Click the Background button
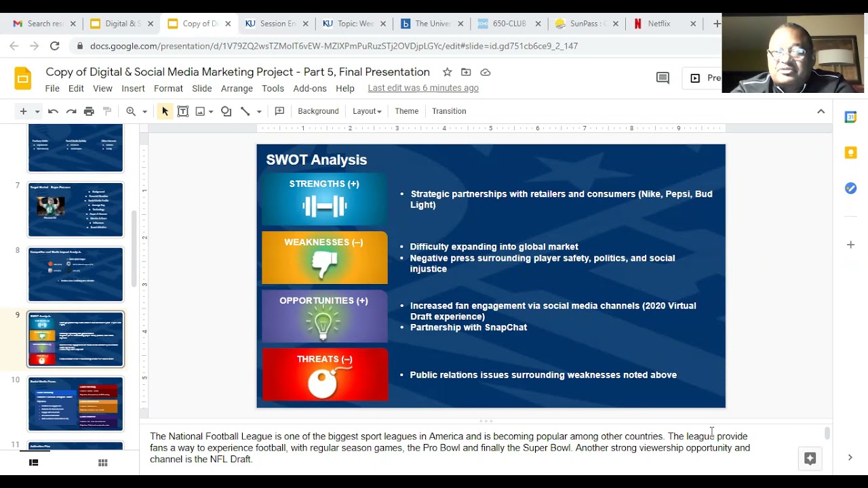Viewport: 868px width, 488px height. 318,111
